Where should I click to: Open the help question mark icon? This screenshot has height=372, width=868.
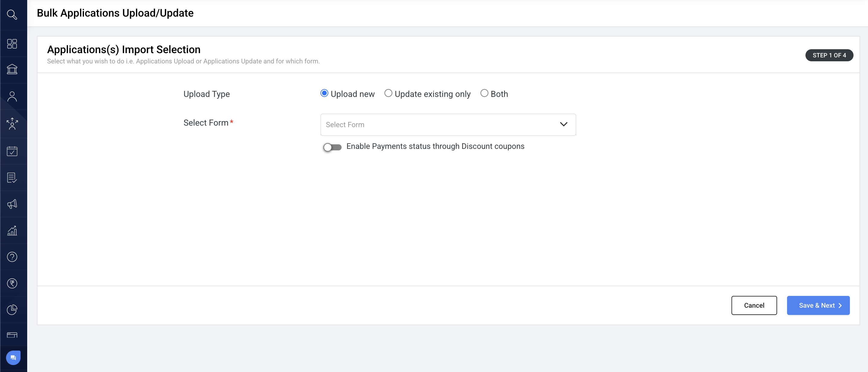point(12,257)
